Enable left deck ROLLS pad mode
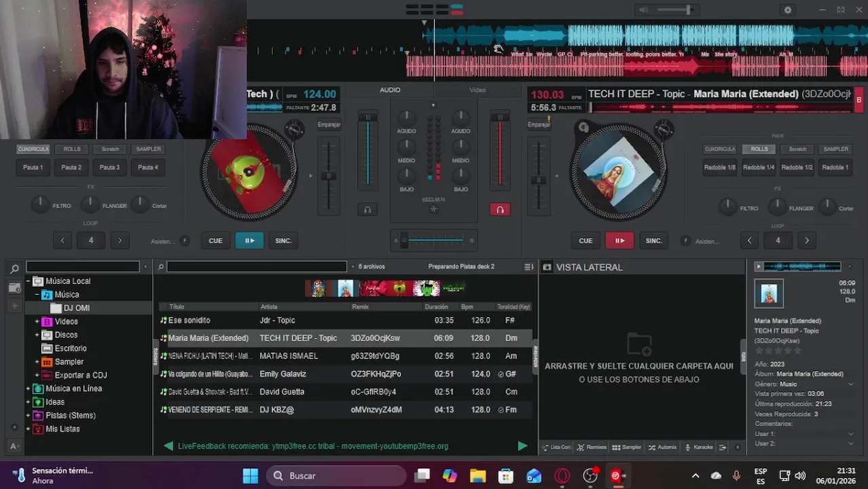The width and height of the screenshot is (868, 489). pyautogui.click(x=72, y=149)
